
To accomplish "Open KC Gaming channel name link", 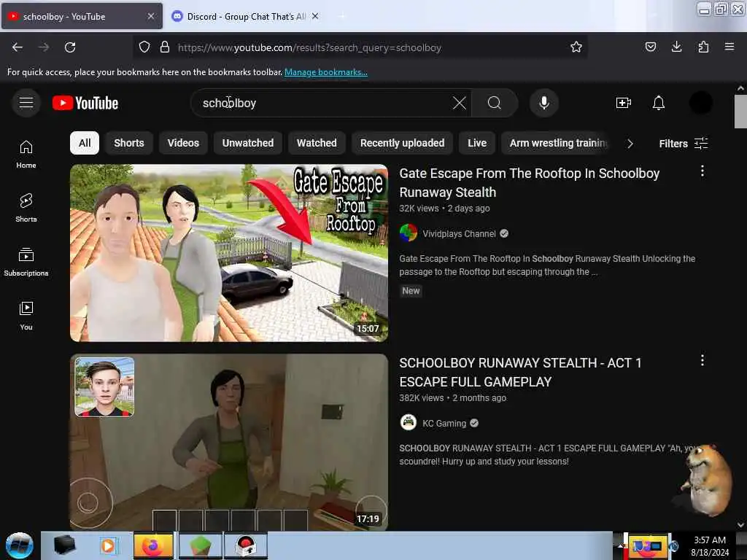I will click(444, 423).
